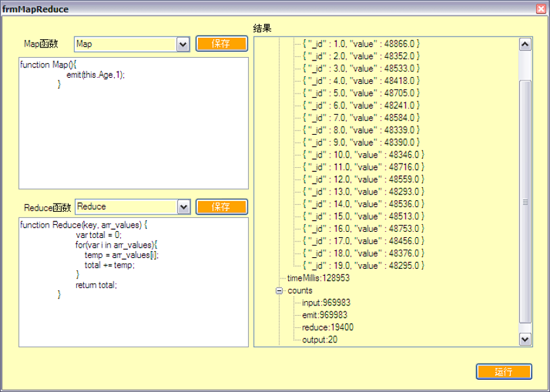This screenshot has height=392, width=550.
Task: Select result row with value 48339.0
Action: 362,130
